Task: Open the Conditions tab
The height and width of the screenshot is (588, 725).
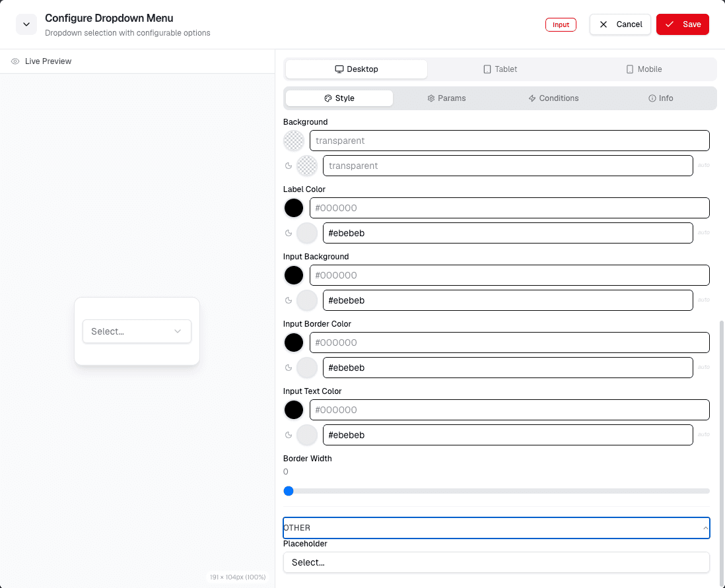Action: [553, 98]
